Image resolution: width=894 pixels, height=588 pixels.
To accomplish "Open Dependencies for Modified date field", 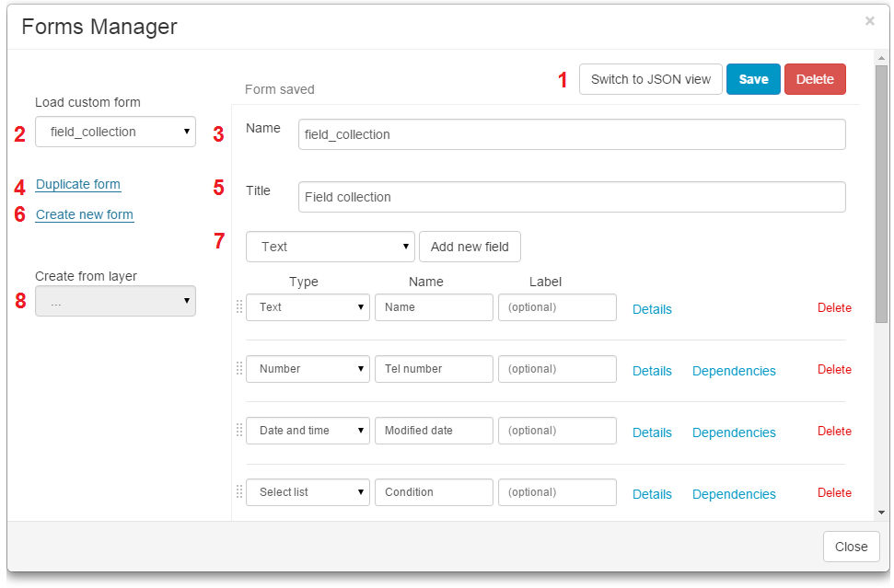I will tap(734, 432).
